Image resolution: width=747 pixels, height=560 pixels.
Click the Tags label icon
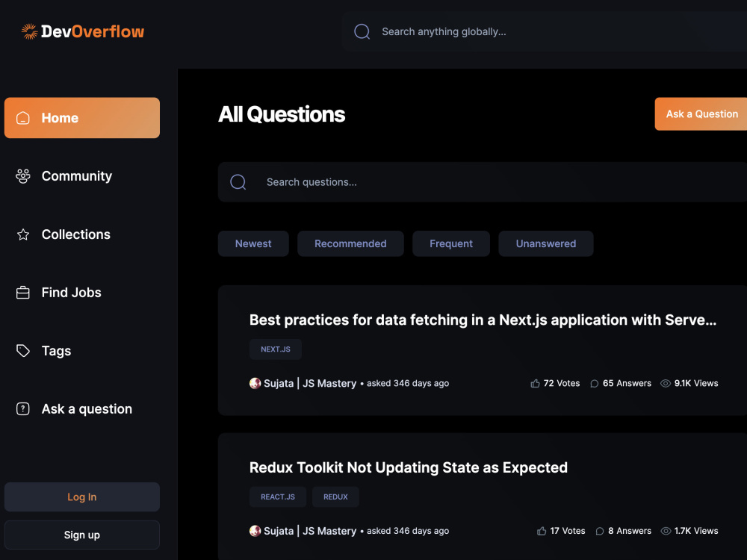point(23,351)
